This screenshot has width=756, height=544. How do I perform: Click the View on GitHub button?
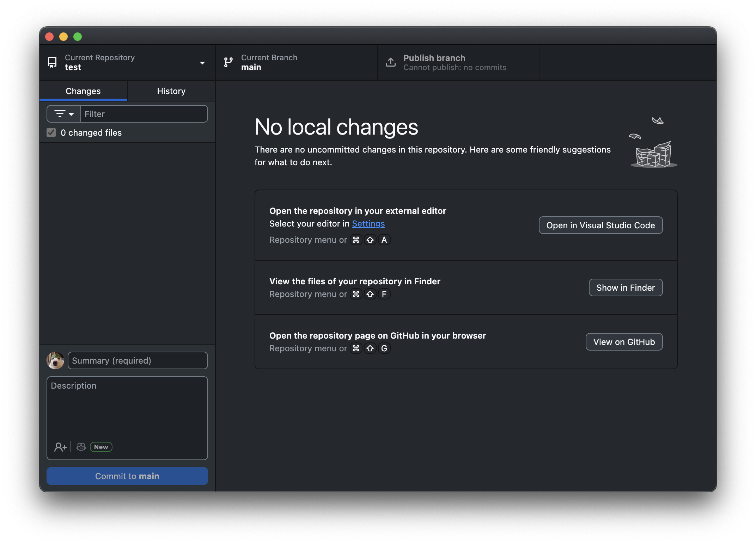tap(624, 342)
